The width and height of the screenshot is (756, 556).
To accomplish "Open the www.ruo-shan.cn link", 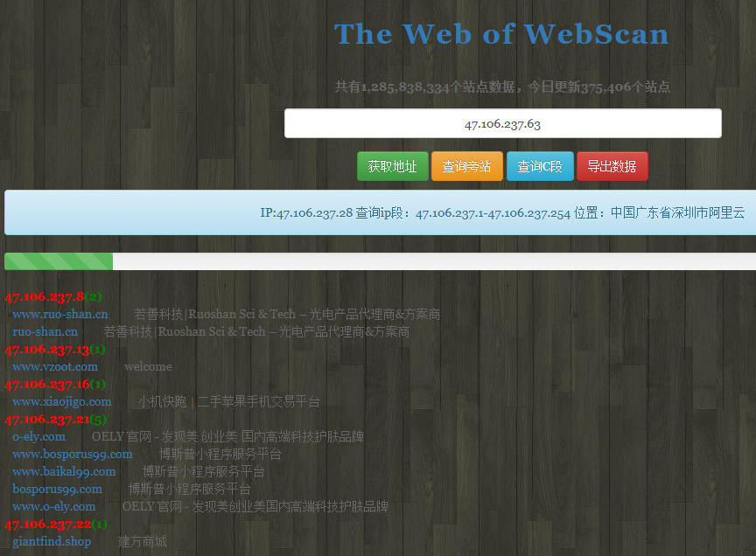I will [x=60, y=314].
